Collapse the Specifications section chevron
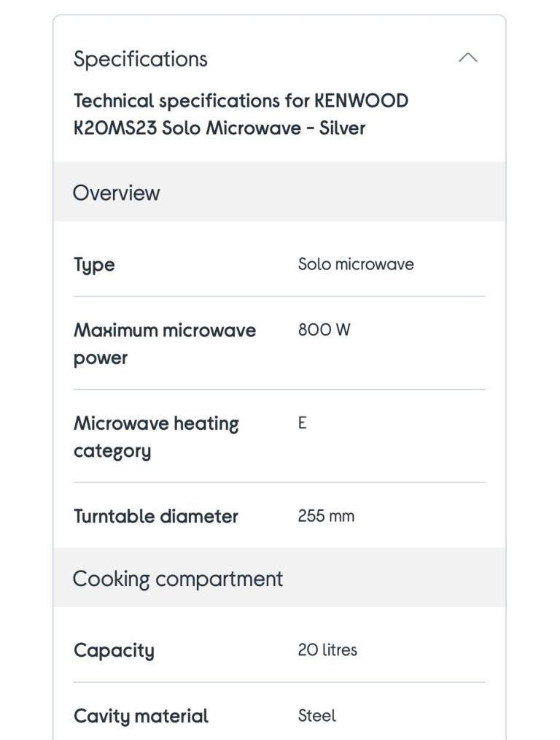 coord(467,58)
